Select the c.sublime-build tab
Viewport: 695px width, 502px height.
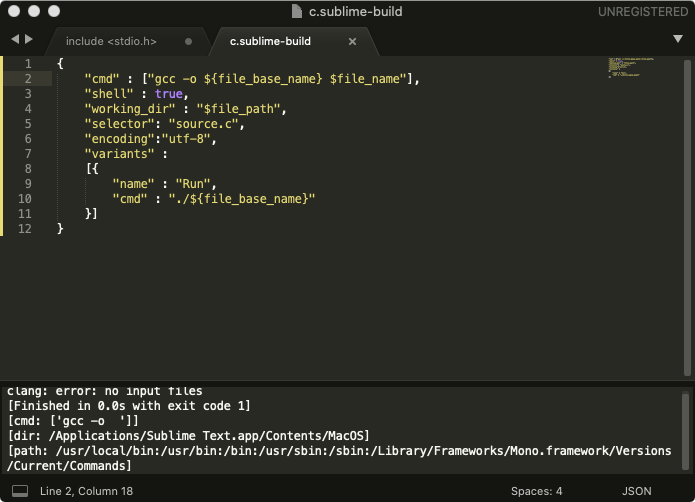click(x=270, y=42)
